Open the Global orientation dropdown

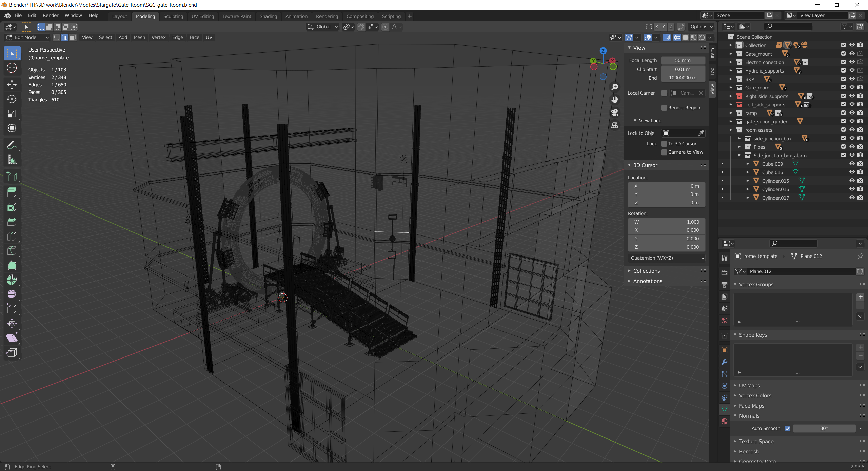pyautogui.click(x=322, y=27)
